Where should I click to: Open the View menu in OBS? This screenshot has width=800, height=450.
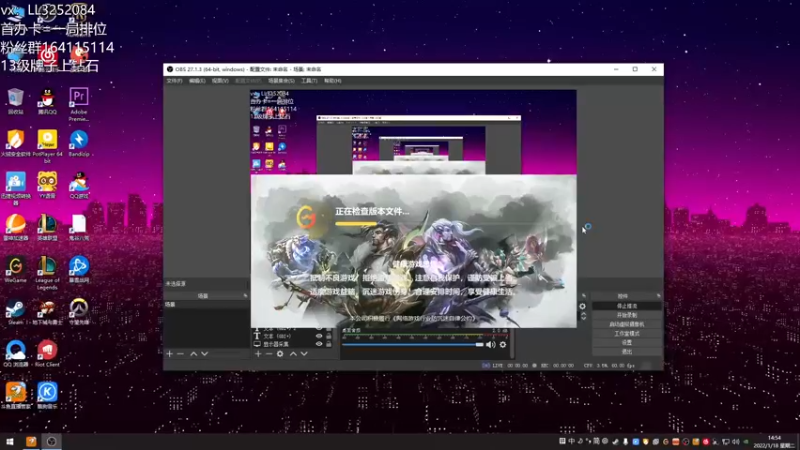pos(220,81)
